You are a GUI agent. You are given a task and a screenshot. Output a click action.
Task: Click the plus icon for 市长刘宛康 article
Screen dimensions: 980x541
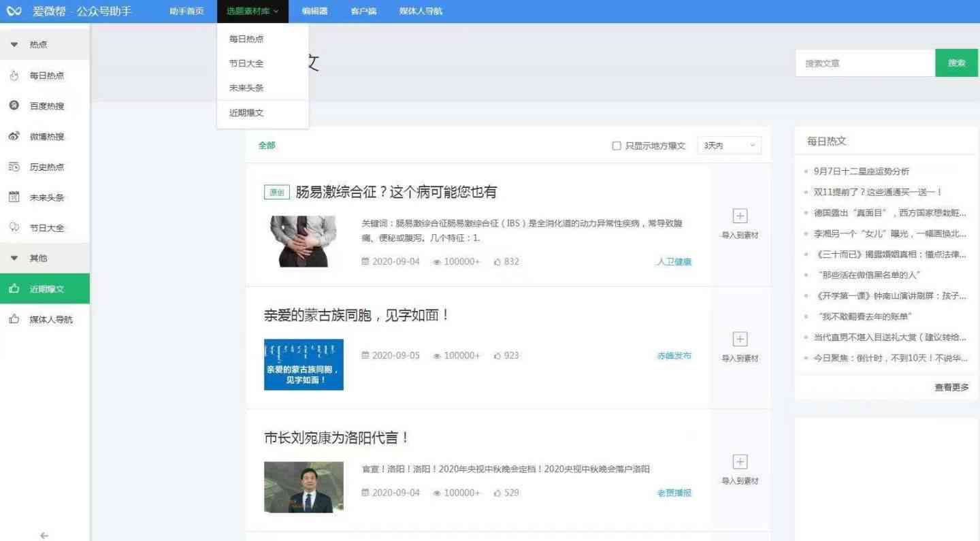(x=740, y=462)
